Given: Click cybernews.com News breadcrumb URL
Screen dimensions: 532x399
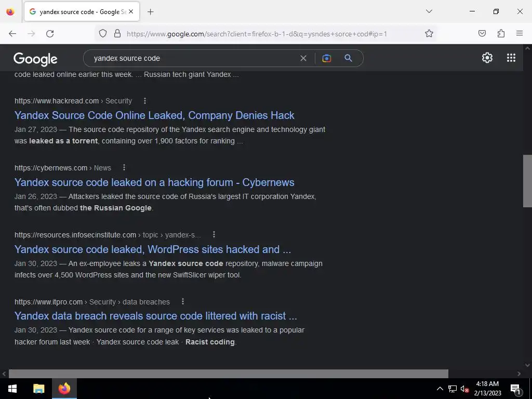Looking at the screenshot, I should 63,168.
